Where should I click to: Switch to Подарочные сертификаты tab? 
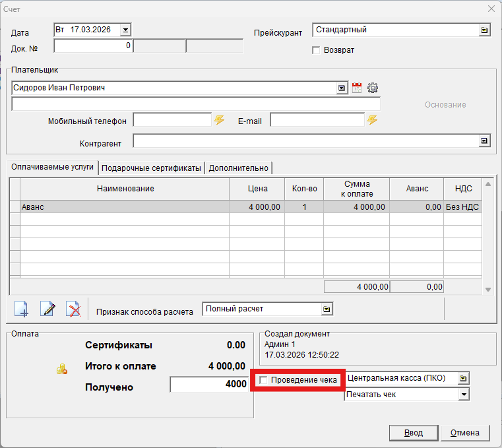tap(151, 168)
